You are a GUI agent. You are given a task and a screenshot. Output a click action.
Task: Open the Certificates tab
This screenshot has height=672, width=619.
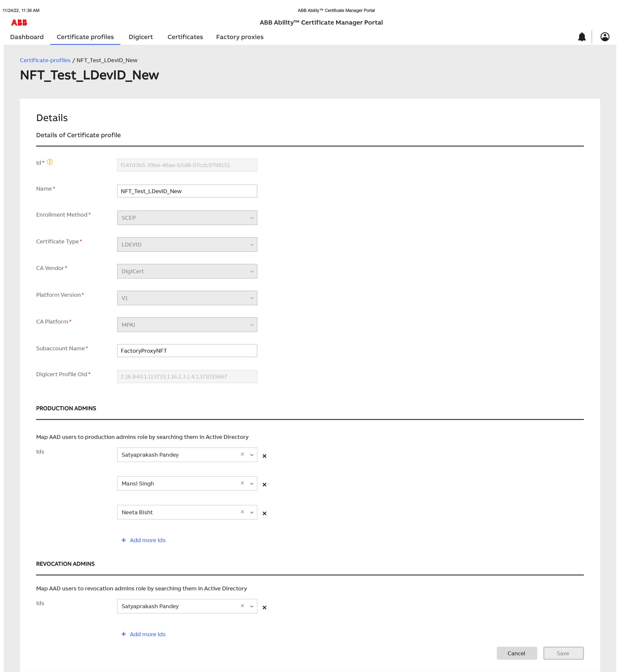pyautogui.click(x=185, y=37)
